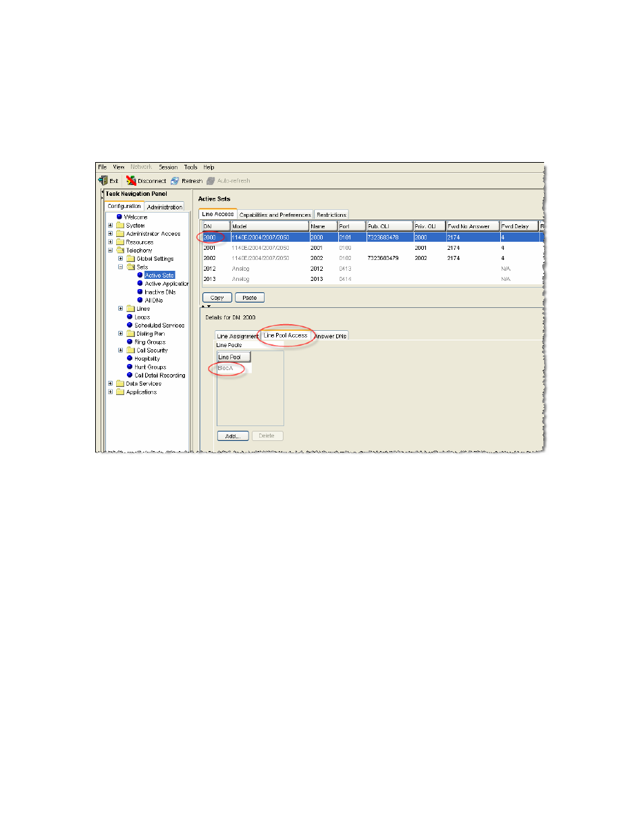Viewport: 644px width, 834px height.
Task: Open the File menu
Action: [102, 167]
